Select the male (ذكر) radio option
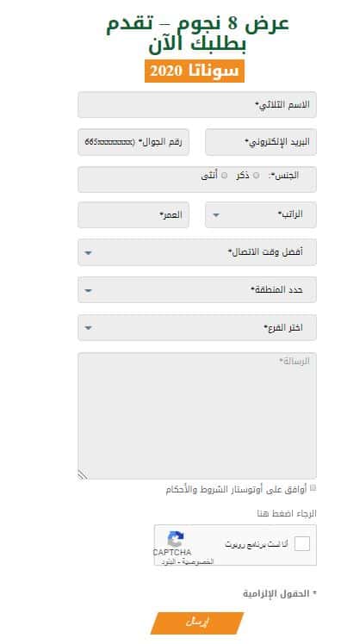Viewport: 341px width, 644px height. (x=256, y=176)
